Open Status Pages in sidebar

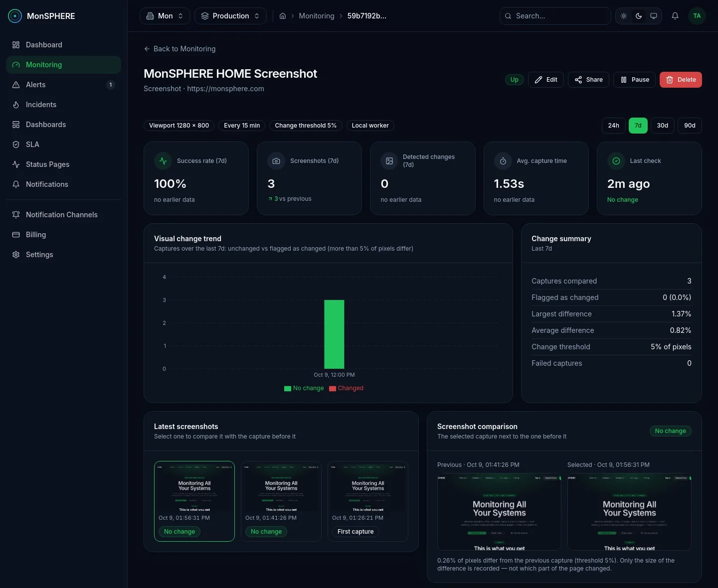pyautogui.click(x=63, y=164)
